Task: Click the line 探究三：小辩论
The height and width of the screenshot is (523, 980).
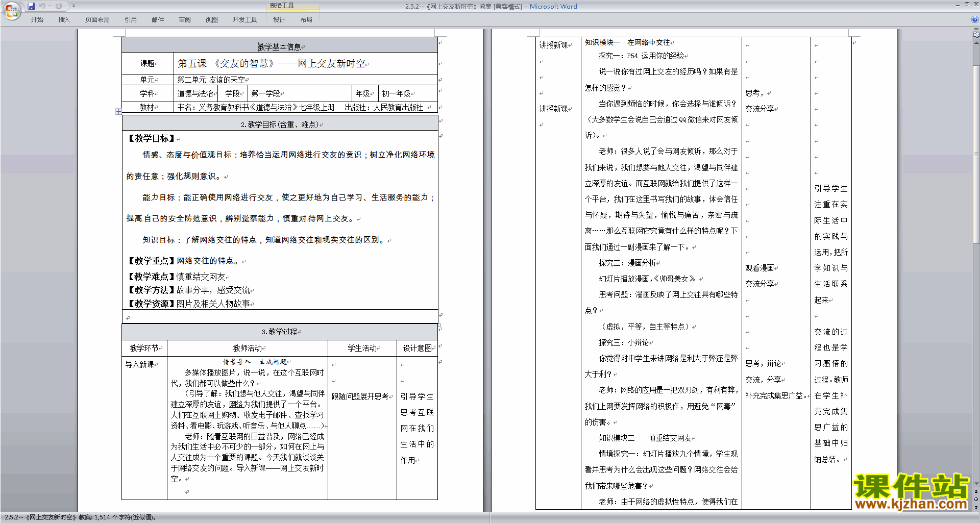Action: click(624, 342)
